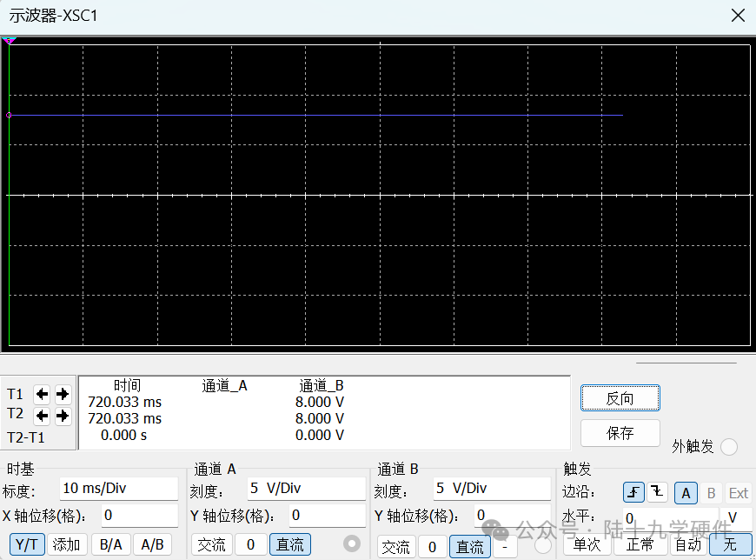756x560 pixels.
Task: Switch display mode to A/B
Action: [152, 544]
